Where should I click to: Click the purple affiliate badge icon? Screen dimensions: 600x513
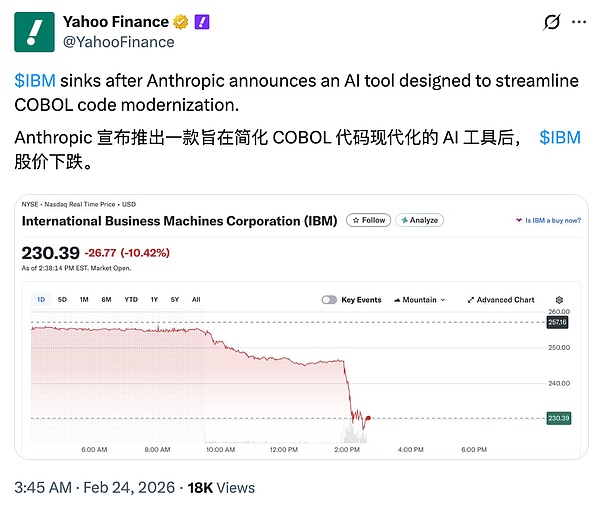click(x=200, y=21)
